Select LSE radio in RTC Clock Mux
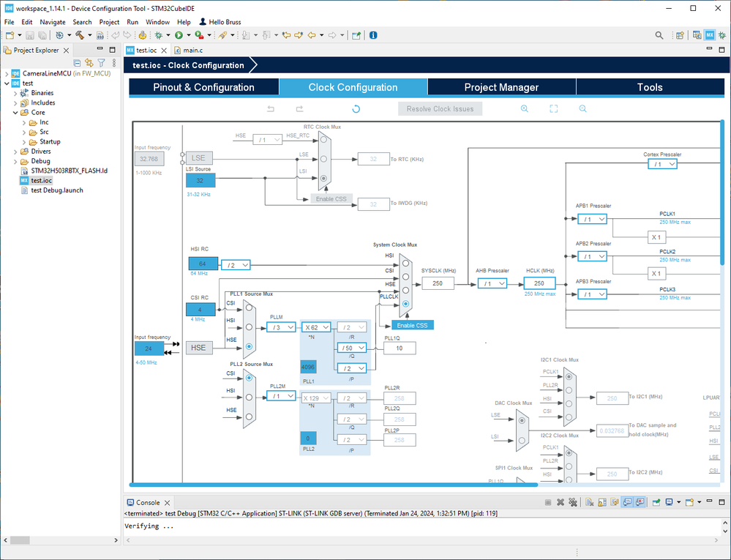731x560 pixels. 323,159
